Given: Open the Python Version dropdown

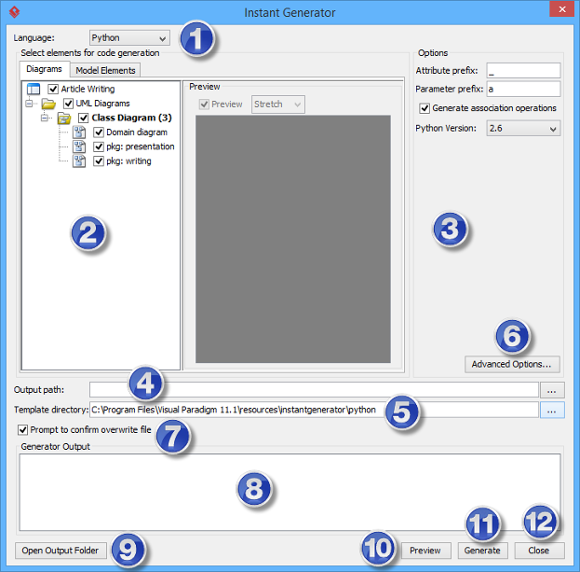Looking at the screenshot, I should [x=523, y=128].
